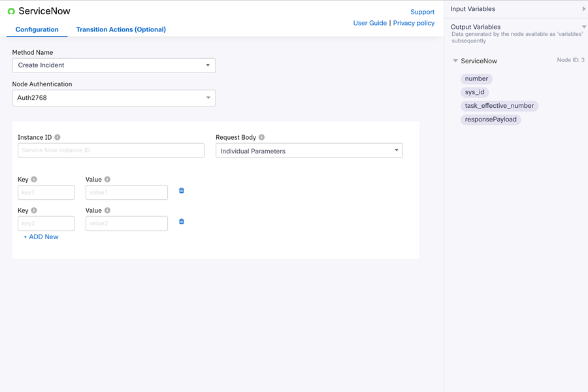Click info icon next to Request Body
588x392 pixels.
pos(262,137)
